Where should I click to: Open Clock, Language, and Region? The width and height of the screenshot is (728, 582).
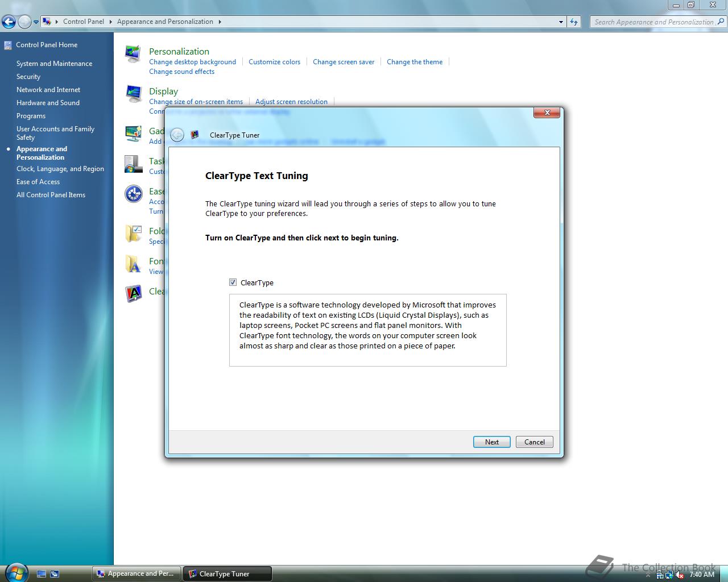[60, 169]
